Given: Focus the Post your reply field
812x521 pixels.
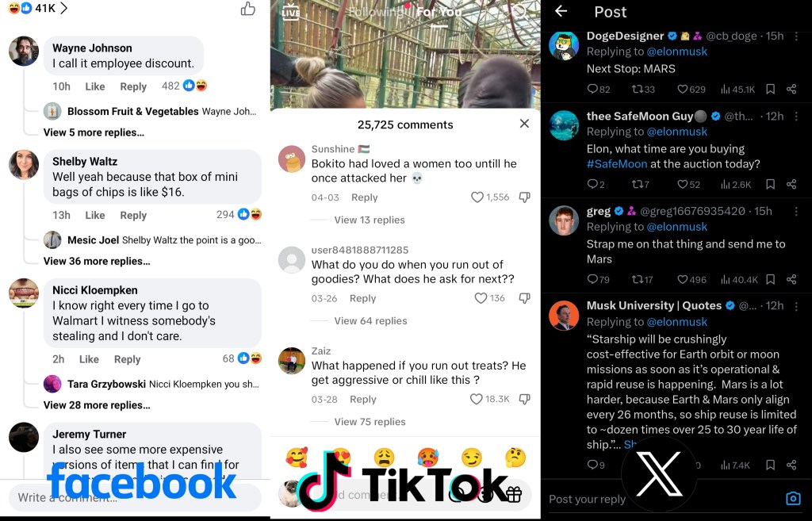Looking at the screenshot, I should pos(588,500).
